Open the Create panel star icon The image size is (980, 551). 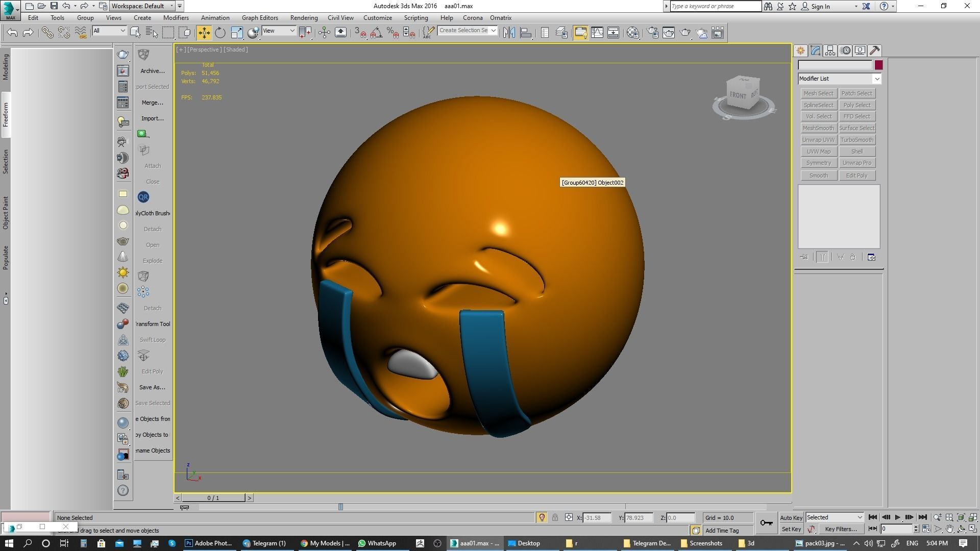point(800,51)
